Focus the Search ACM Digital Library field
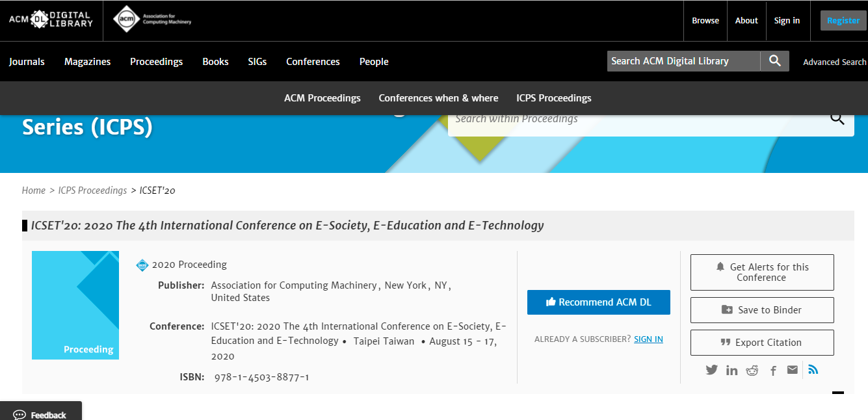 [683, 60]
